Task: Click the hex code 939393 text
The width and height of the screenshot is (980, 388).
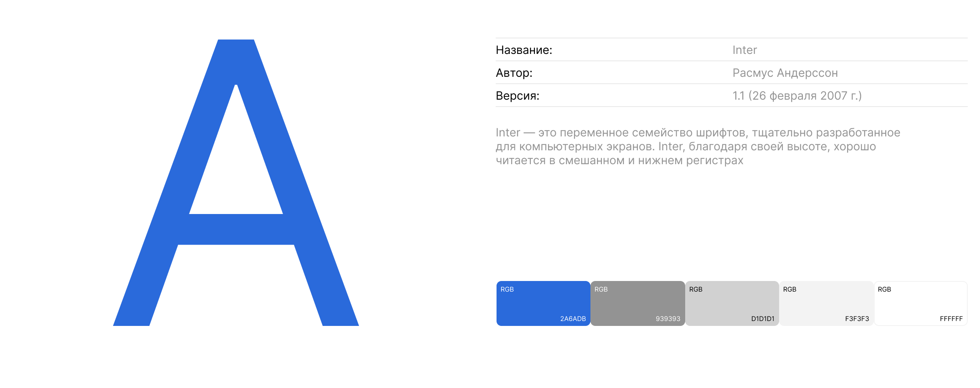Action: point(668,319)
